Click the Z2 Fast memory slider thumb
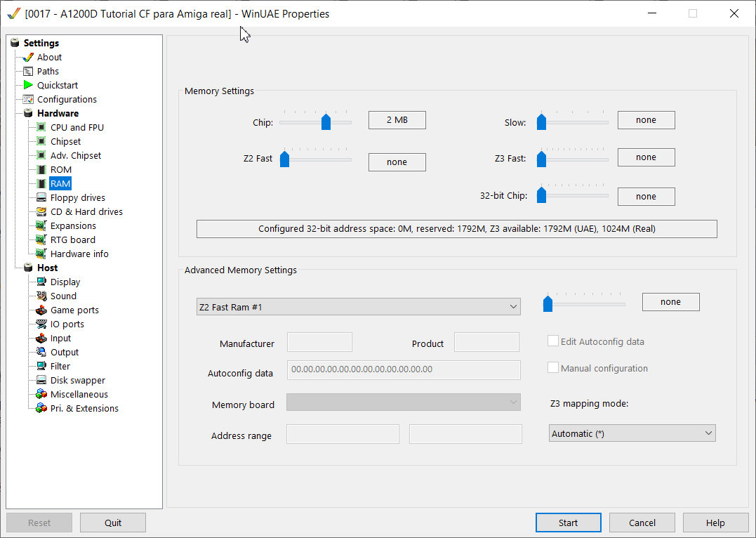The image size is (756, 538). 284,159
